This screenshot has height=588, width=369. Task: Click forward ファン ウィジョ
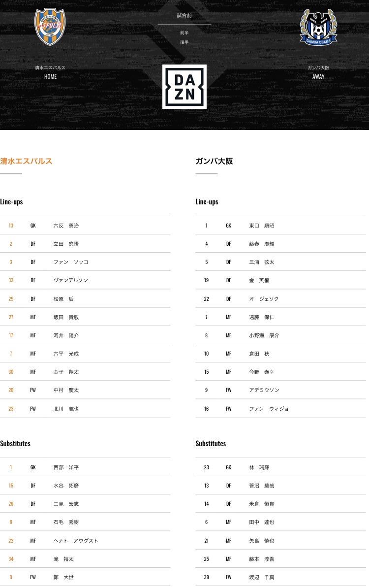point(269,409)
